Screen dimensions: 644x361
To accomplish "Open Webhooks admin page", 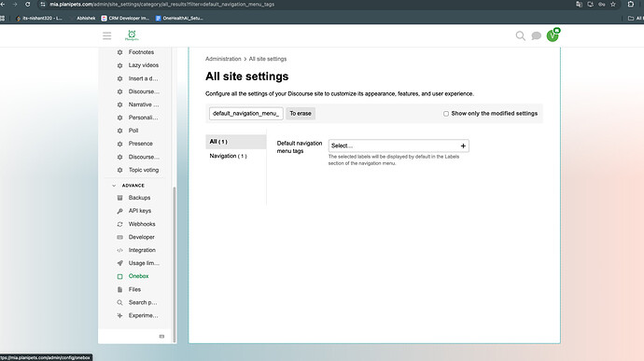I will pyautogui.click(x=142, y=224).
